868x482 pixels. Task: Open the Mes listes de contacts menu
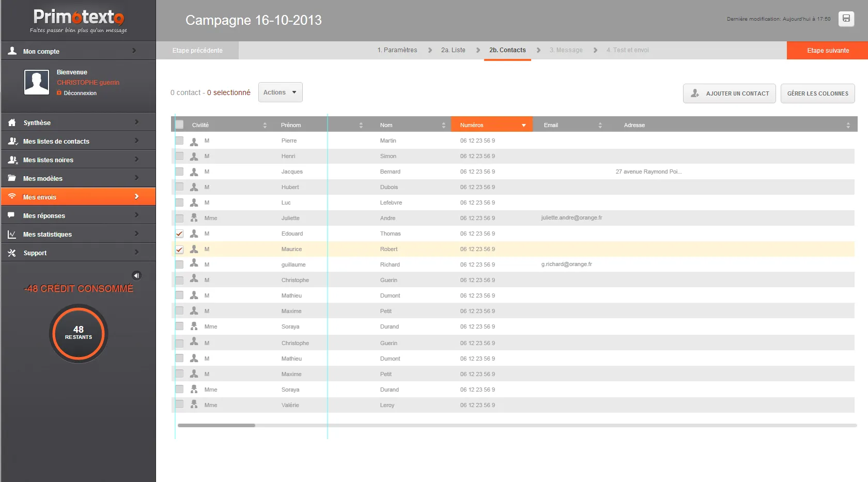click(x=78, y=141)
